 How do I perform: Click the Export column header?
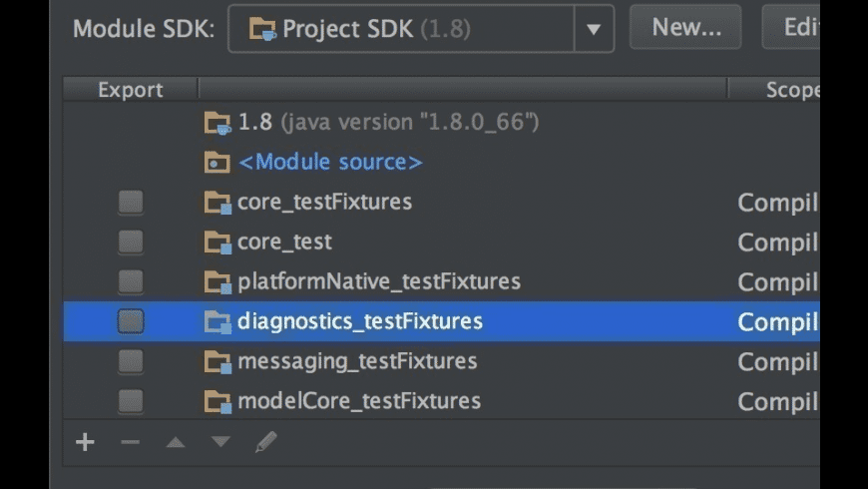(131, 90)
